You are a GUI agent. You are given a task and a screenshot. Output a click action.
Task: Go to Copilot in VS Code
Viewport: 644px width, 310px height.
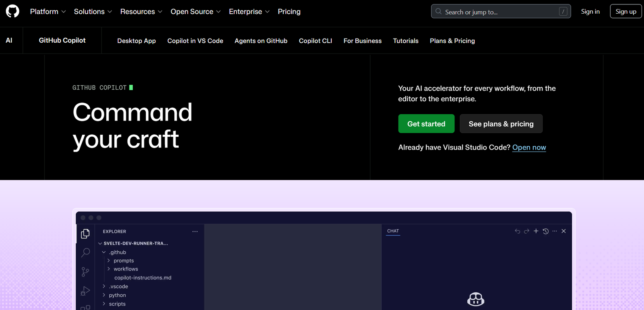195,41
